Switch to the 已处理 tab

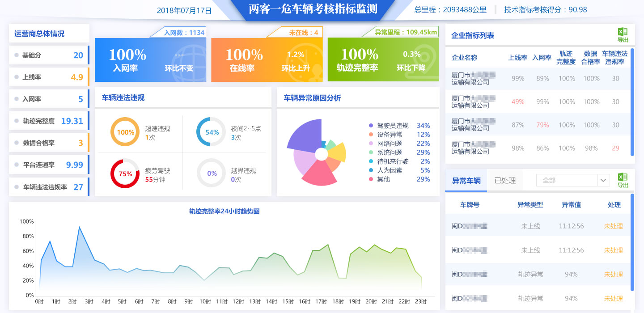(x=505, y=181)
